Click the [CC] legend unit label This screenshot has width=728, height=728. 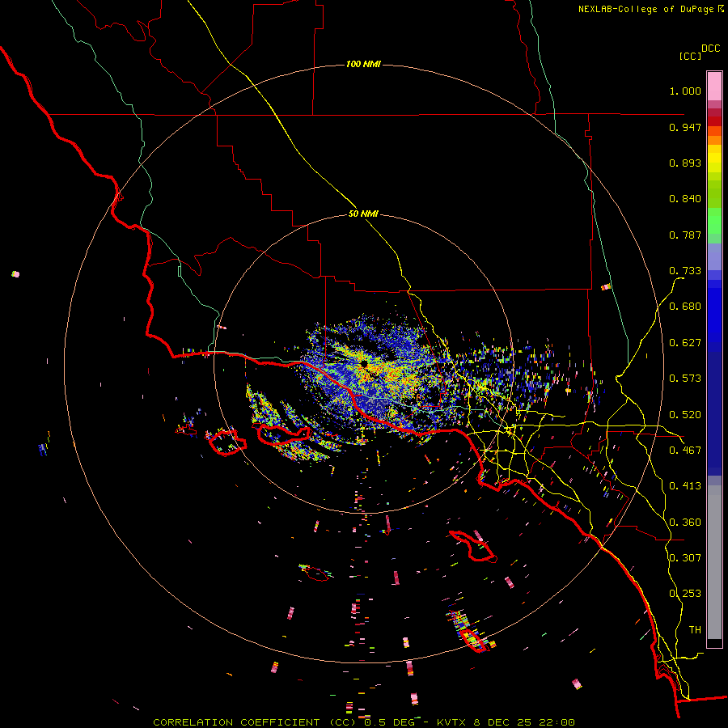point(690,56)
